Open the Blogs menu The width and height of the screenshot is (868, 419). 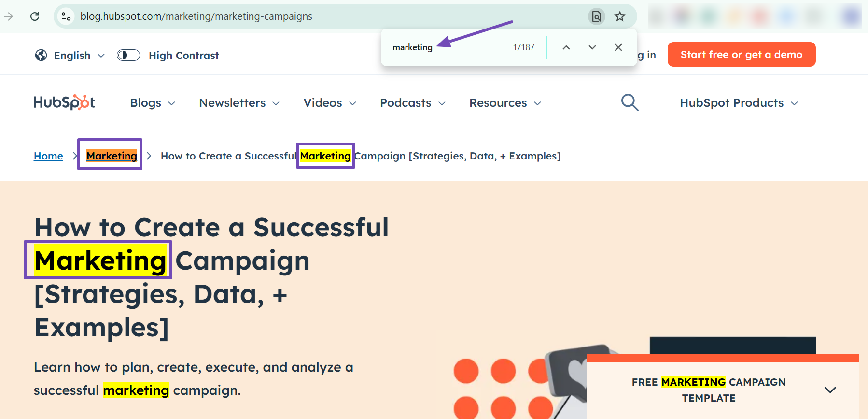click(x=152, y=103)
